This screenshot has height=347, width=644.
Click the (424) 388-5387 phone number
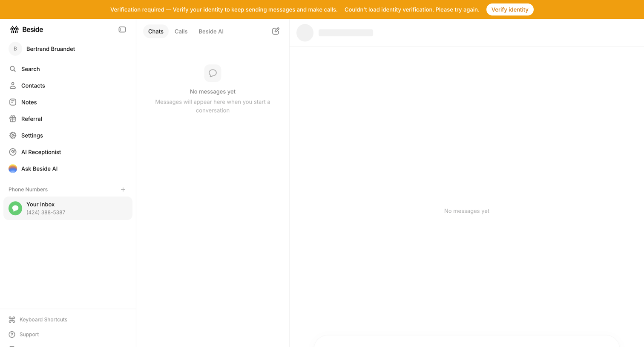point(46,212)
